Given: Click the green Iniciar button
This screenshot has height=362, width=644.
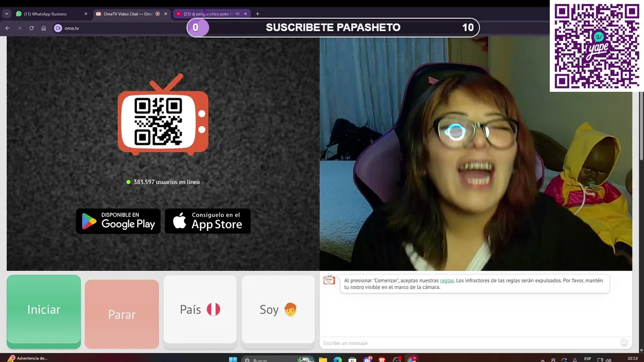Looking at the screenshot, I should [x=44, y=311].
